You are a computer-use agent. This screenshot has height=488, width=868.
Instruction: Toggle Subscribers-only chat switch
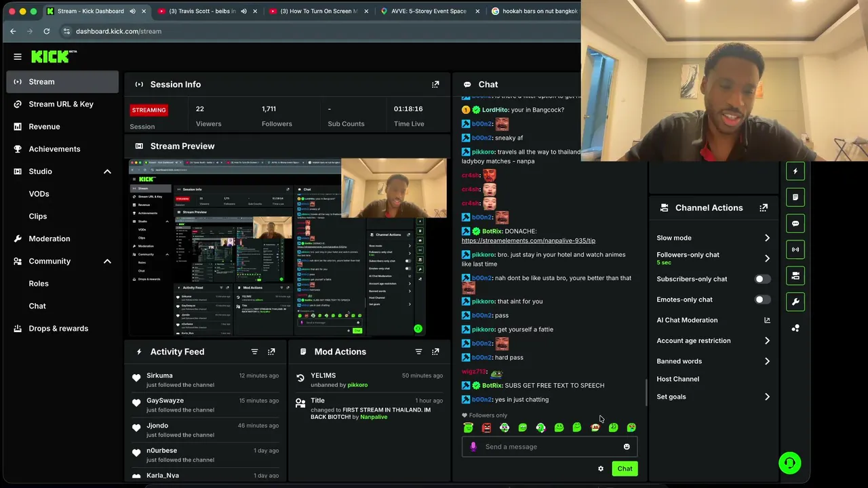coord(762,279)
